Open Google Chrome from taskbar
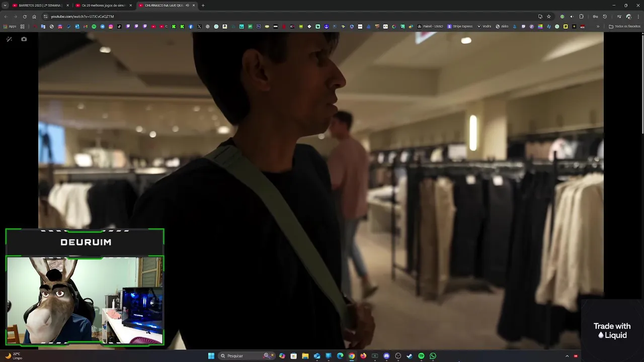Screen dimensions: 644x362 [352, 356]
